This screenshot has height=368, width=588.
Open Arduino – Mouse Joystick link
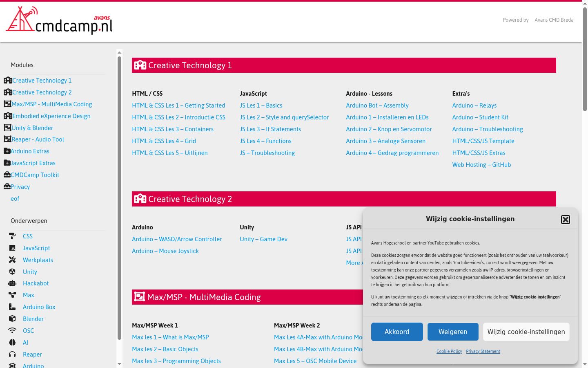click(165, 251)
